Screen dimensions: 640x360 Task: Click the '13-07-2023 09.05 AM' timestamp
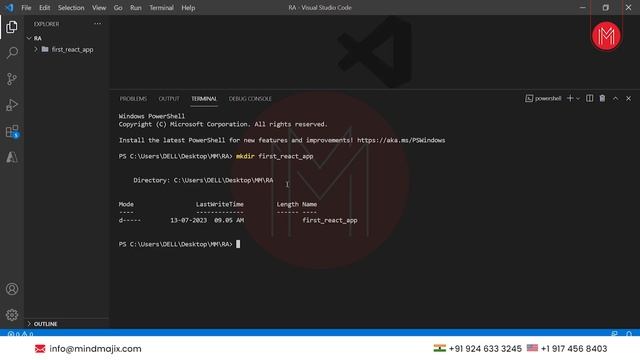(x=207, y=220)
